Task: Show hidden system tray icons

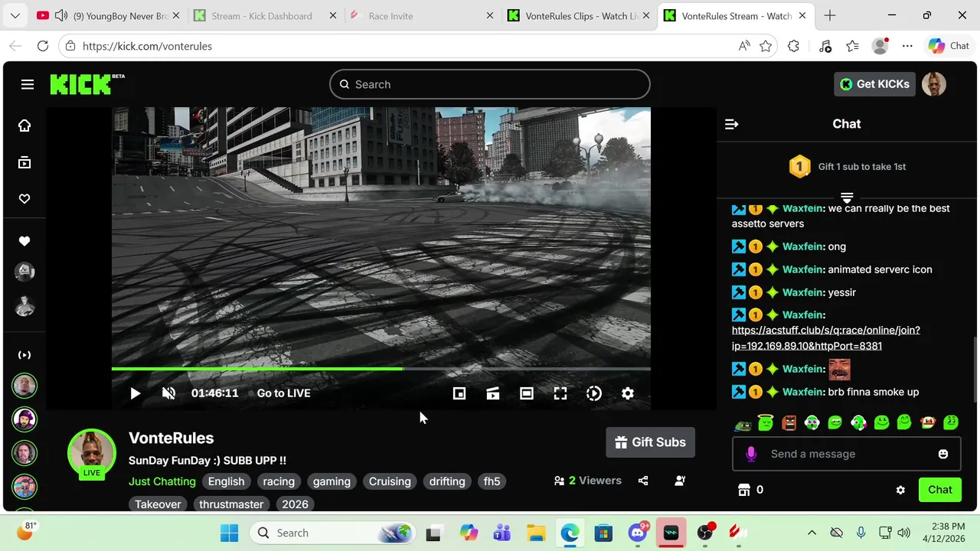Action: point(812,533)
